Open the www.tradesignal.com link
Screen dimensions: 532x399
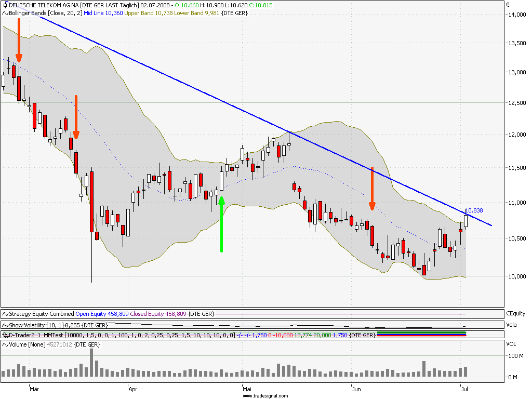(x=265, y=396)
